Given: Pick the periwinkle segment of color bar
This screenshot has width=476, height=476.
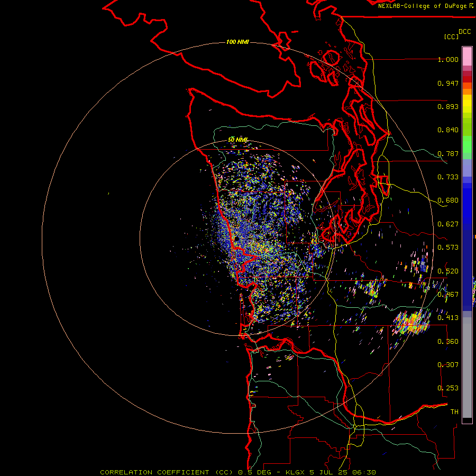Looking at the screenshot, I should [x=467, y=168].
